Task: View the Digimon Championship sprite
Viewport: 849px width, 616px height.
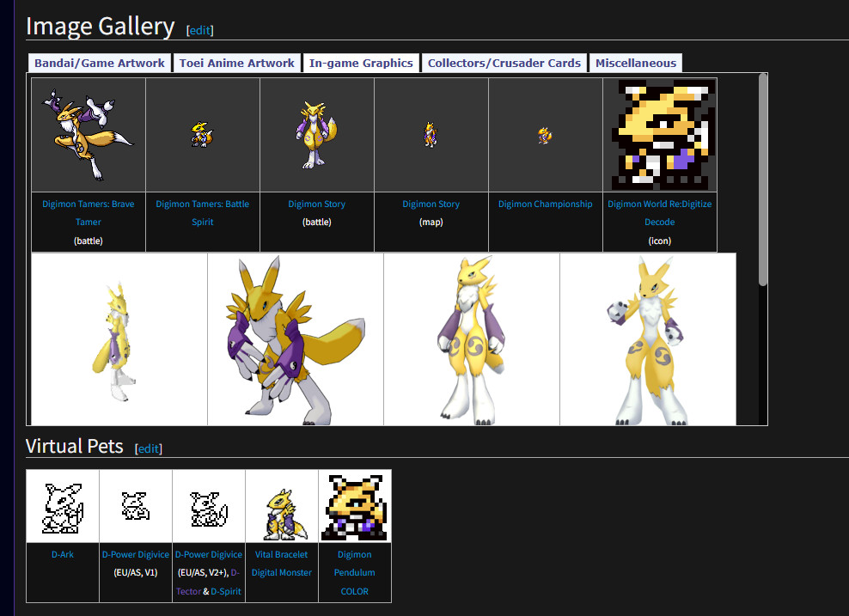Action: (546, 136)
